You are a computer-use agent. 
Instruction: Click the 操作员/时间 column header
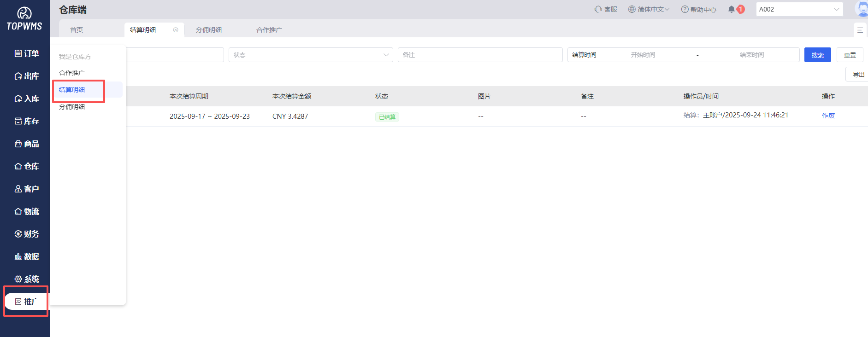coord(701,96)
